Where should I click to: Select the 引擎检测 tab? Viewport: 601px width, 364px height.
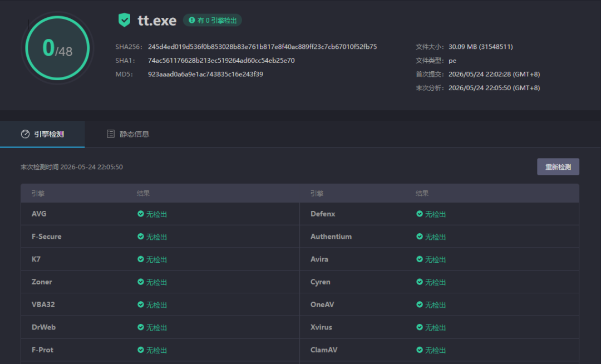(x=42, y=134)
